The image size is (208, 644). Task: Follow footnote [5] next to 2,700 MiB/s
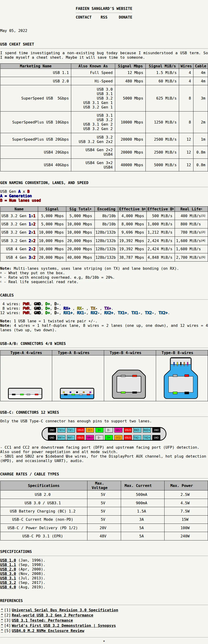(203, 257)
